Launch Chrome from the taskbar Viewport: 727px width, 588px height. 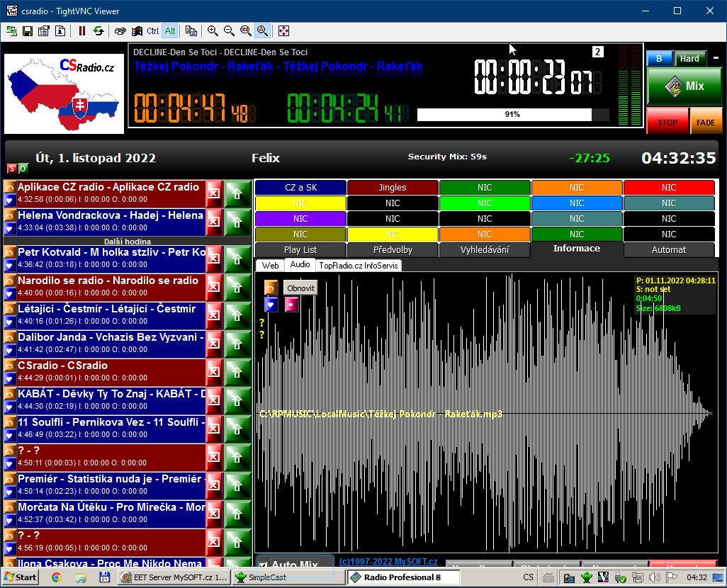pyautogui.click(x=57, y=577)
